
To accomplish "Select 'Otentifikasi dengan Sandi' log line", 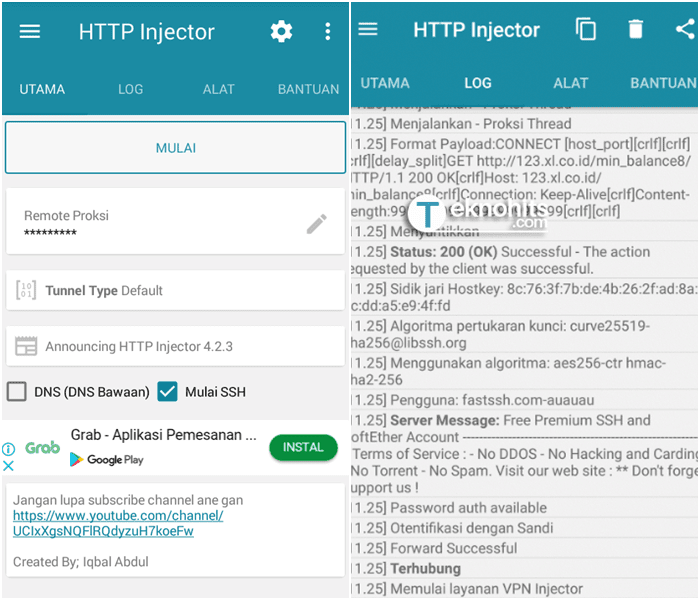I will coord(525,528).
